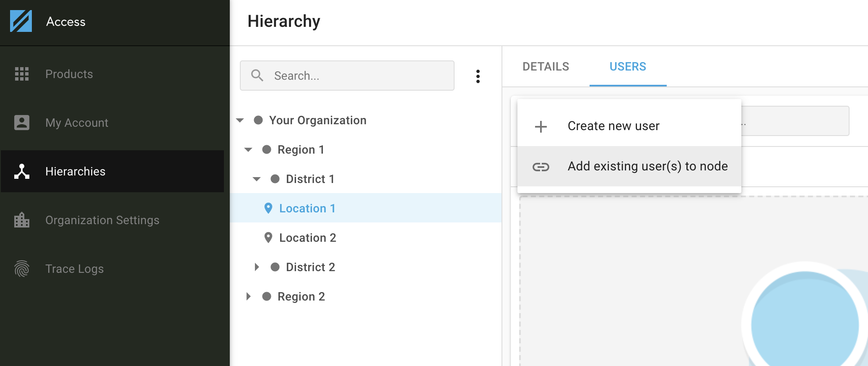
Task: Click the Hierarchies tree icon
Action: [x=22, y=171]
